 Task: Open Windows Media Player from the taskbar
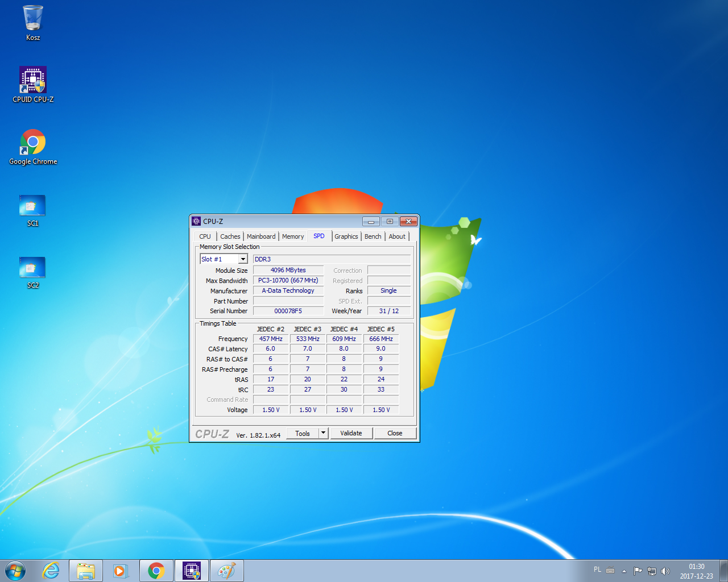pyautogui.click(x=121, y=571)
